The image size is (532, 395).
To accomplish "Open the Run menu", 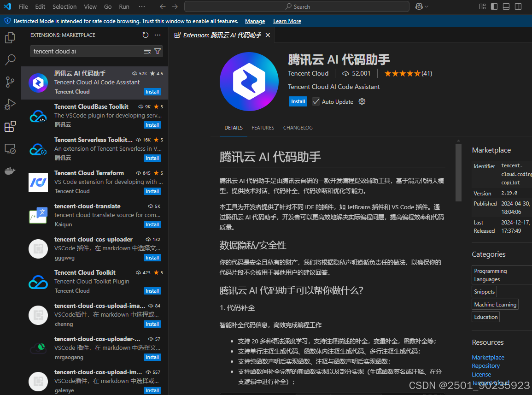I will (x=124, y=7).
